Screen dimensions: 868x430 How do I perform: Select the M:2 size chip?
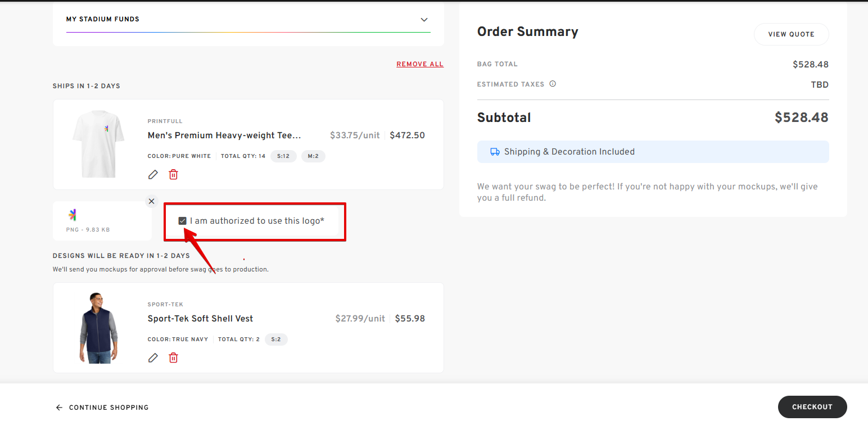point(313,156)
